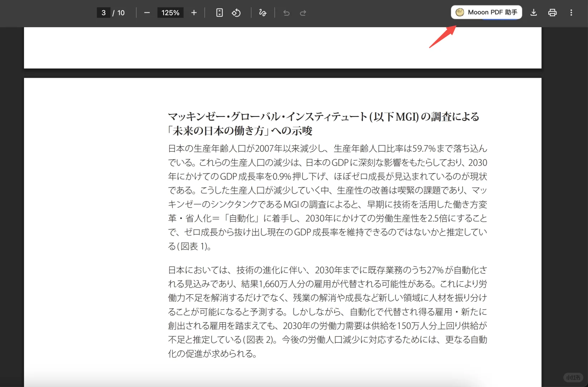
Task: Enable the freehand drawing annotation mode
Action: (263, 13)
